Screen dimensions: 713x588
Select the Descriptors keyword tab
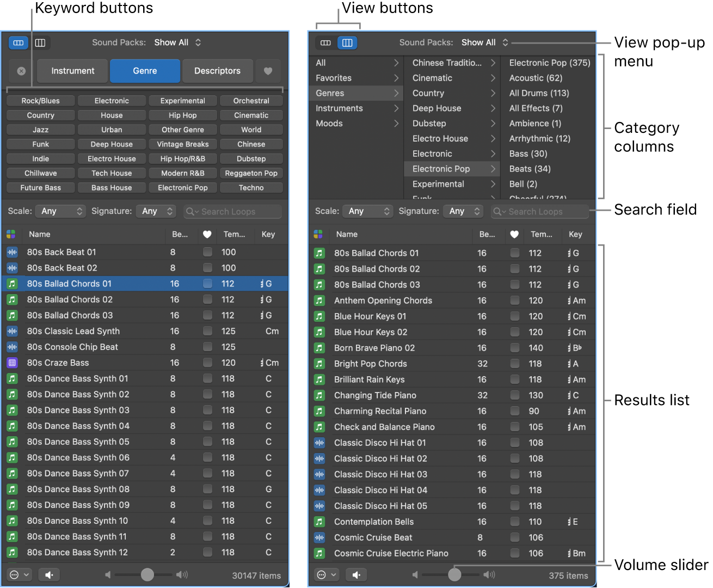(217, 71)
